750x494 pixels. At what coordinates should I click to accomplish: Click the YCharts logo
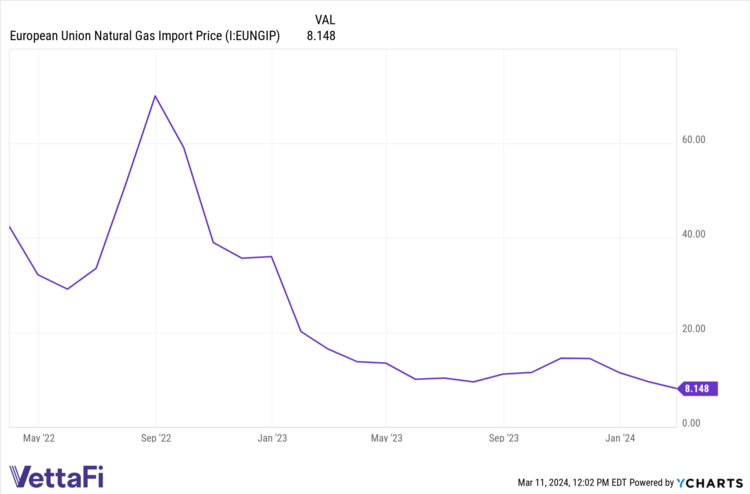711,481
